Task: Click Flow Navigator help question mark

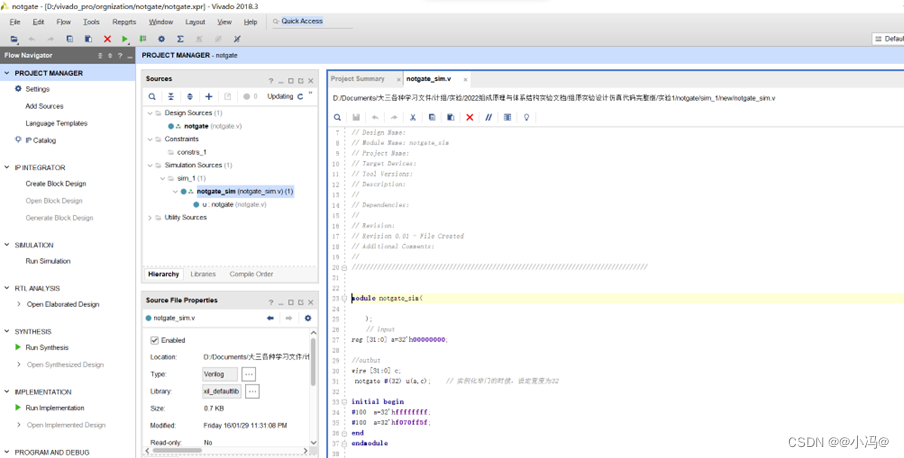Action: [120, 55]
